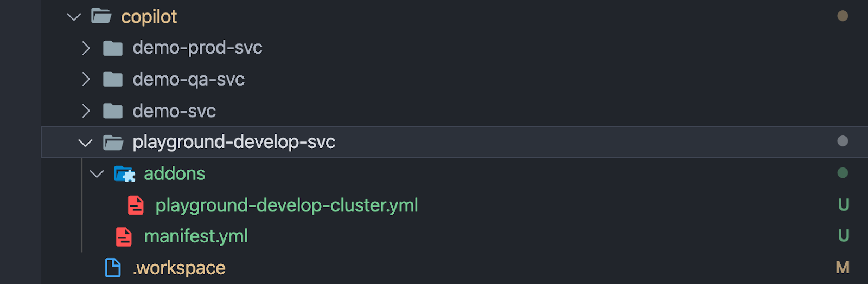
Task: Open the .workspace file
Action: [x=179, y=268]
